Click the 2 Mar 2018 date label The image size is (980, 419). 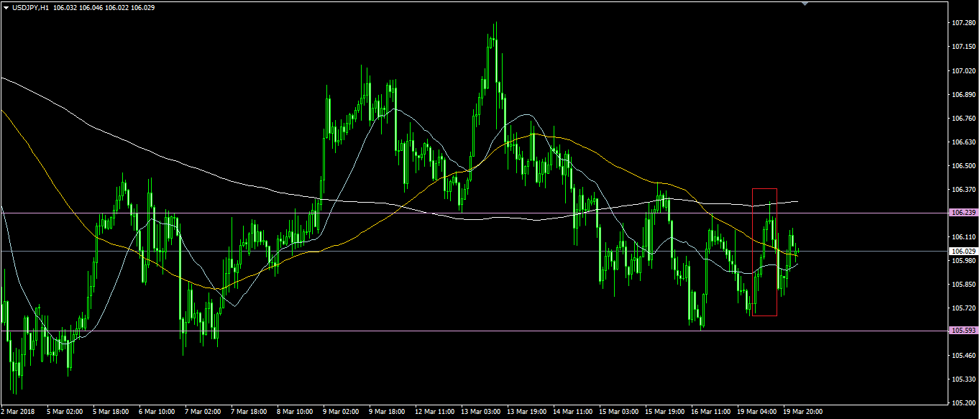[x=19, y=412]
